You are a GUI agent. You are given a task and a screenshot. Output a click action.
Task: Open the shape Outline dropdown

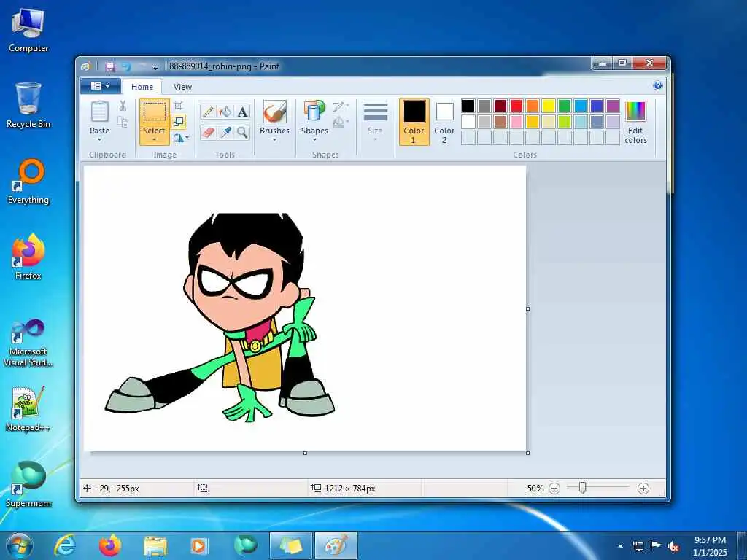pos(341,106)
